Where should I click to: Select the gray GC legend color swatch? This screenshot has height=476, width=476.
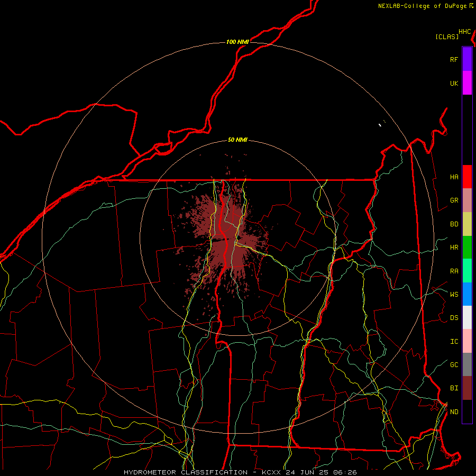tap(467, 364)
